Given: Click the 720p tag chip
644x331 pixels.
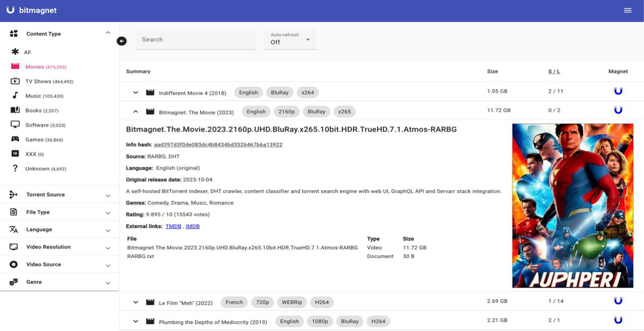Looking at the screenshot, I should [263, 302].
